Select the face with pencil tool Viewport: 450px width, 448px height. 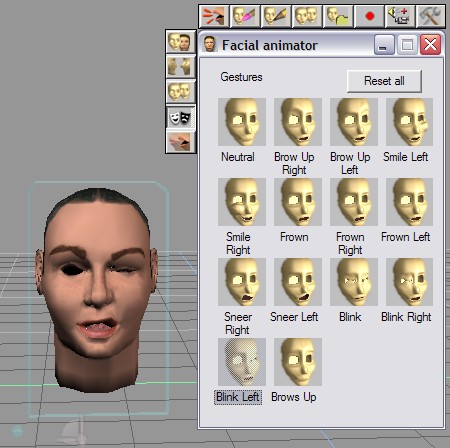click(x=275, y=16)
